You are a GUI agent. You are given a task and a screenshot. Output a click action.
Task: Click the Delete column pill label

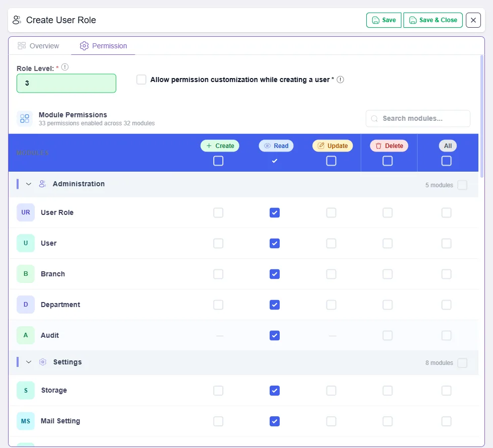pyautogui.click(x=389, y=146)
